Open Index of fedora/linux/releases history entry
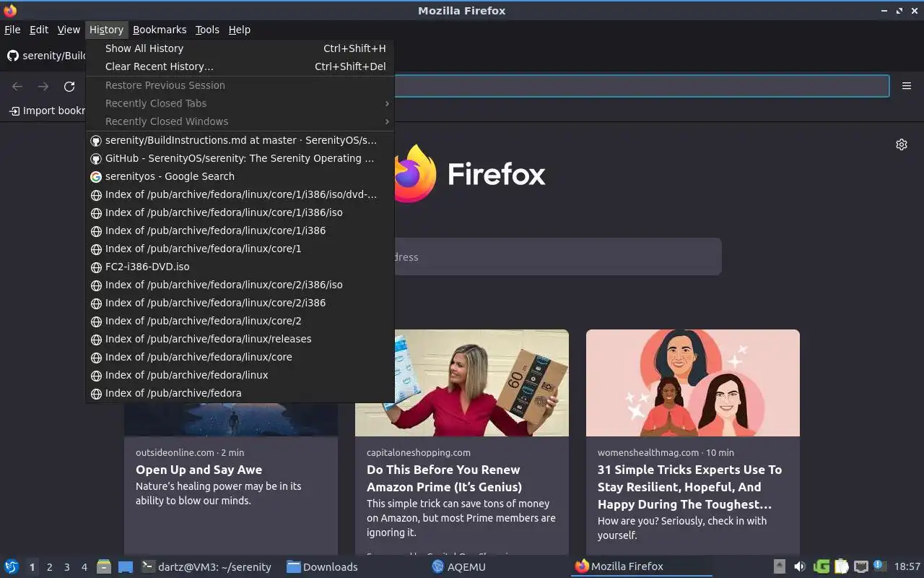The image size is (924, 578). coord(240,339)
